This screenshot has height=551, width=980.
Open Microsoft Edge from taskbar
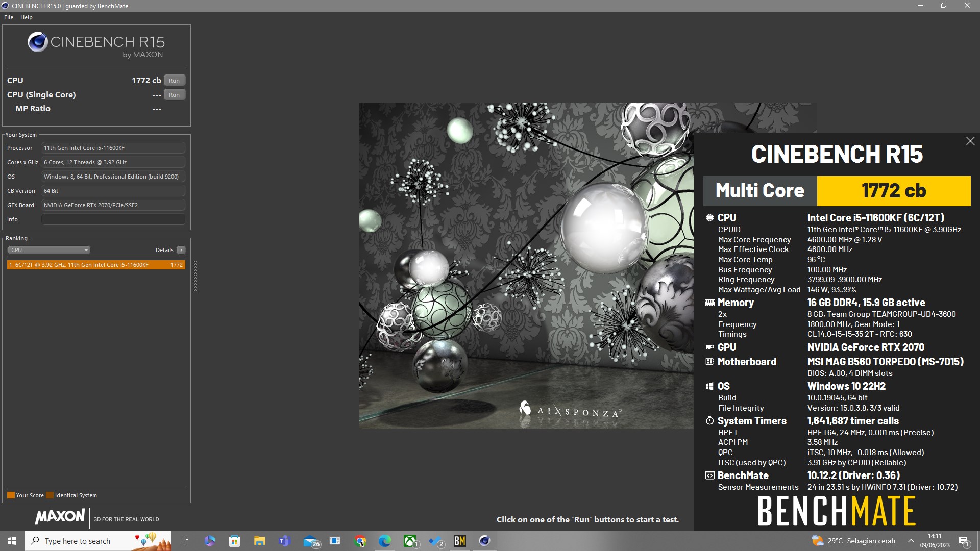click(385, 541)
